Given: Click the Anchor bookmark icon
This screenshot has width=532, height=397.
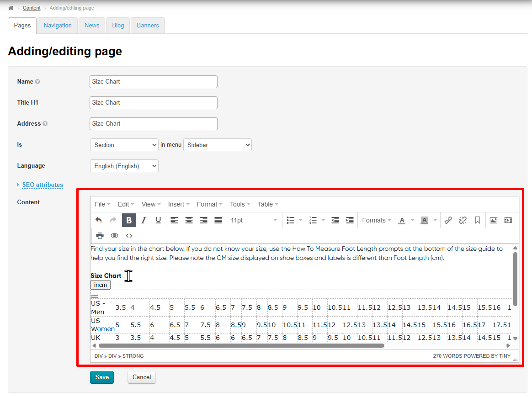Looking at the screenshot, I should coord(477,220).
